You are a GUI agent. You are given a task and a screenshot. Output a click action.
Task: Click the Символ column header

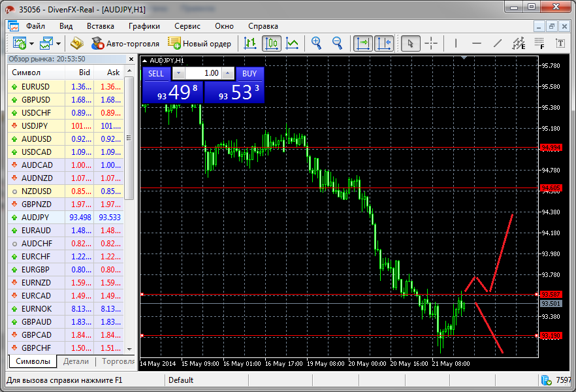(x=37, y=73)
